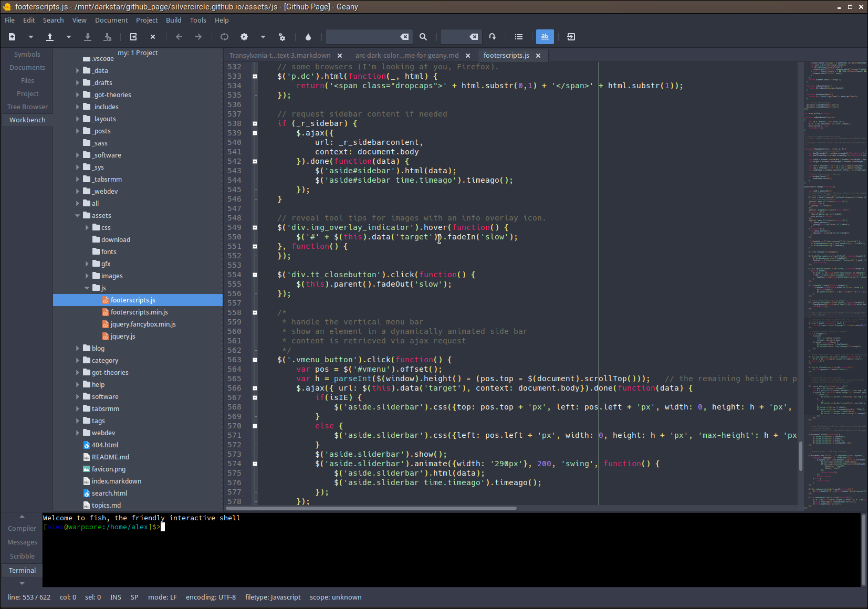Open the File menu
The height and width of the screenshot is (609, 868).
pyautogui.click(x=9, y=20)
